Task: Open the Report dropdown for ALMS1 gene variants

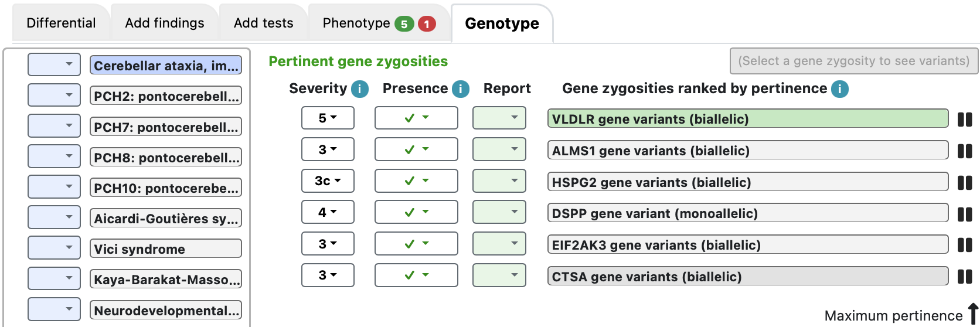Action: point(499,149)
